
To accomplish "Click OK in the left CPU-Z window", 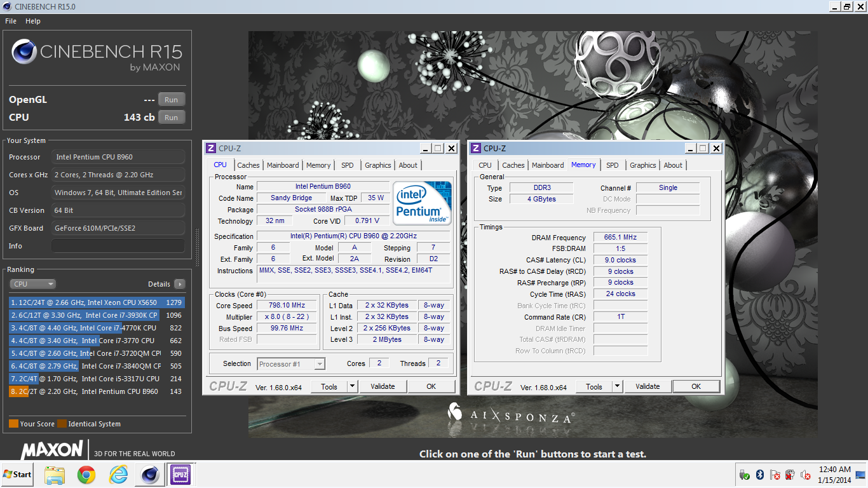I will (x=431, y=386).
